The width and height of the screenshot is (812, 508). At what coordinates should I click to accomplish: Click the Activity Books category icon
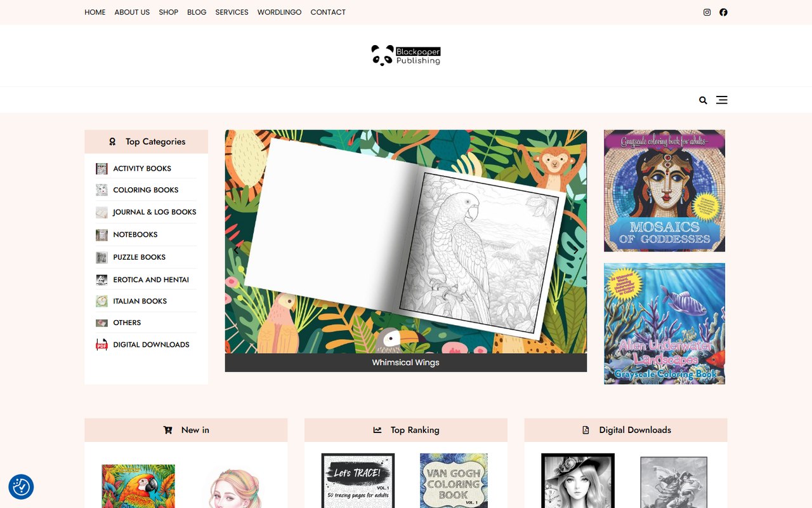tap(101, 168)
